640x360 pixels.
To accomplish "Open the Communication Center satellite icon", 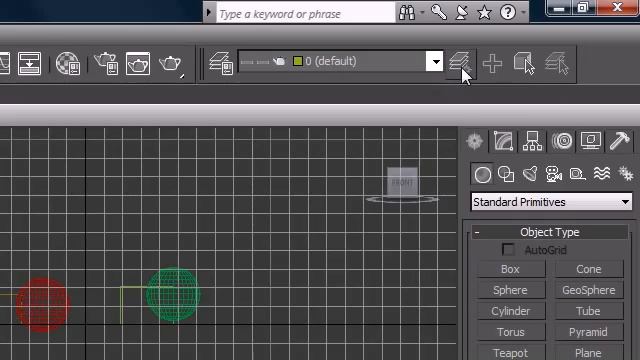I will click(x=462, y=13).
